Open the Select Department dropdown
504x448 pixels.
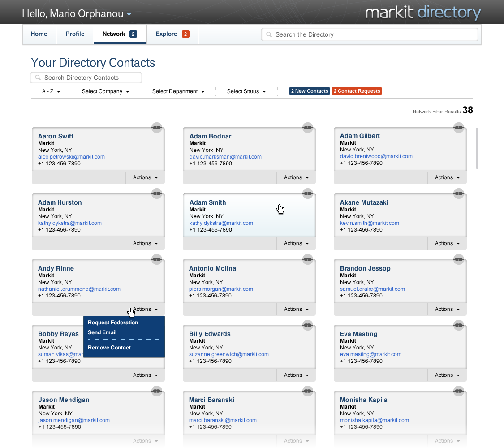click(178, 91)
